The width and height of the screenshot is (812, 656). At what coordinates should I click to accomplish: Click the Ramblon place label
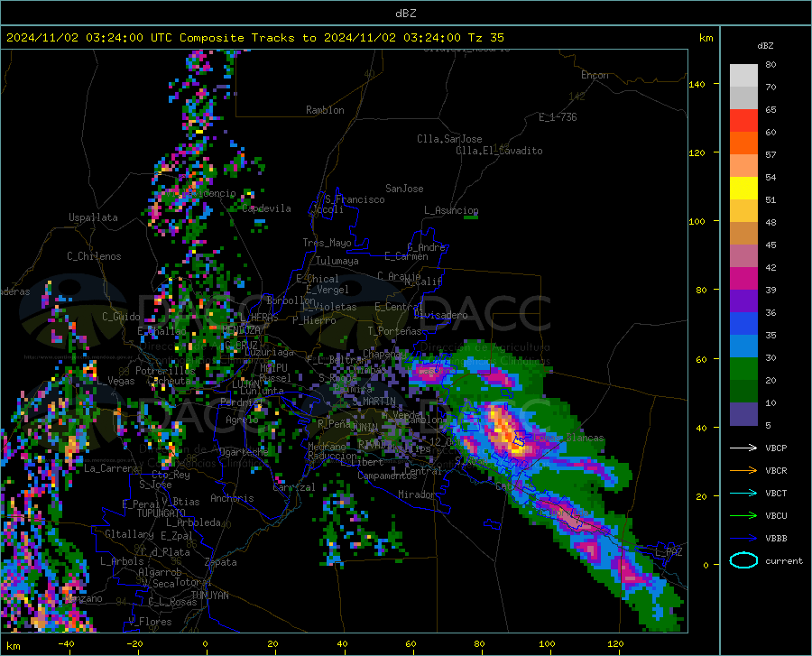[325, 110]
